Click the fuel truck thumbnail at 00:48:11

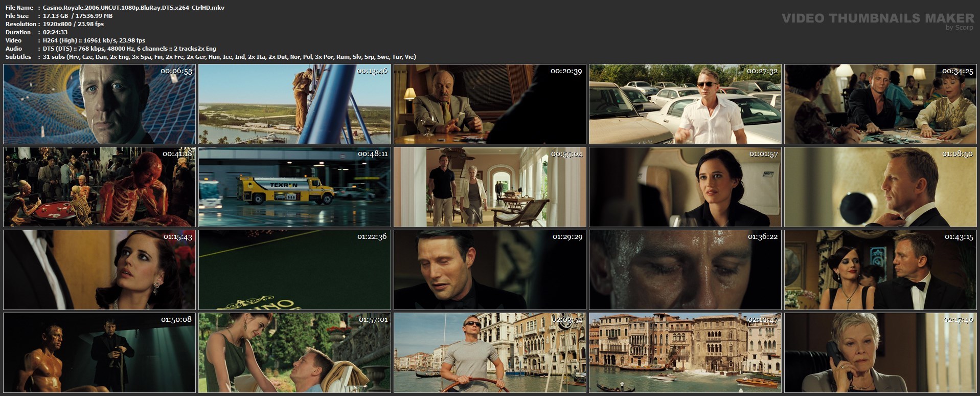(294, 187)
